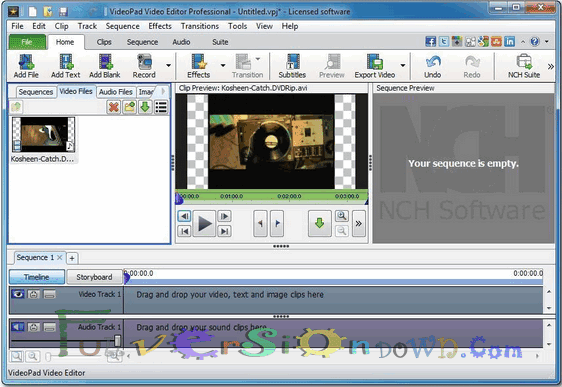The image size is (562, 387).
Task: Open the Tools menu
Action: (x=237, y=26)
